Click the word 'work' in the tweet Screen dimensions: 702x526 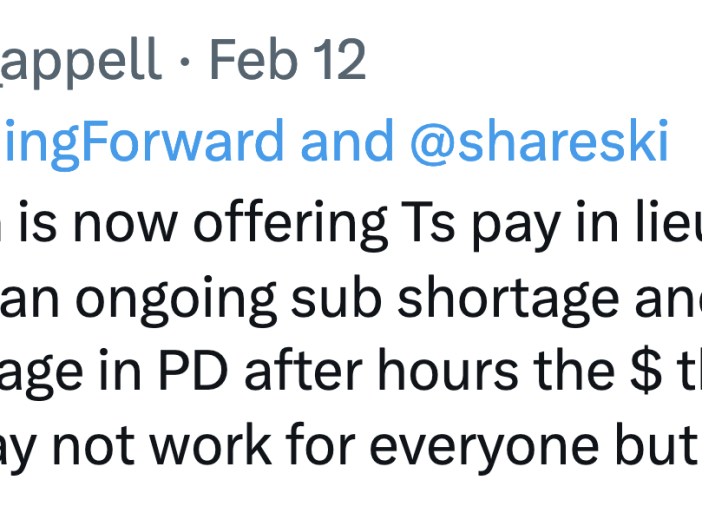click(210, 445)
